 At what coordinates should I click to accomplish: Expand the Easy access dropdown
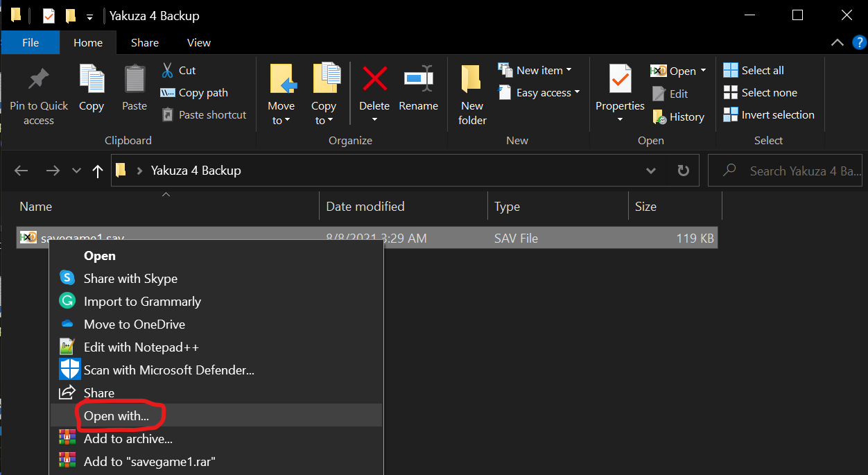click(x=539, y=92)
